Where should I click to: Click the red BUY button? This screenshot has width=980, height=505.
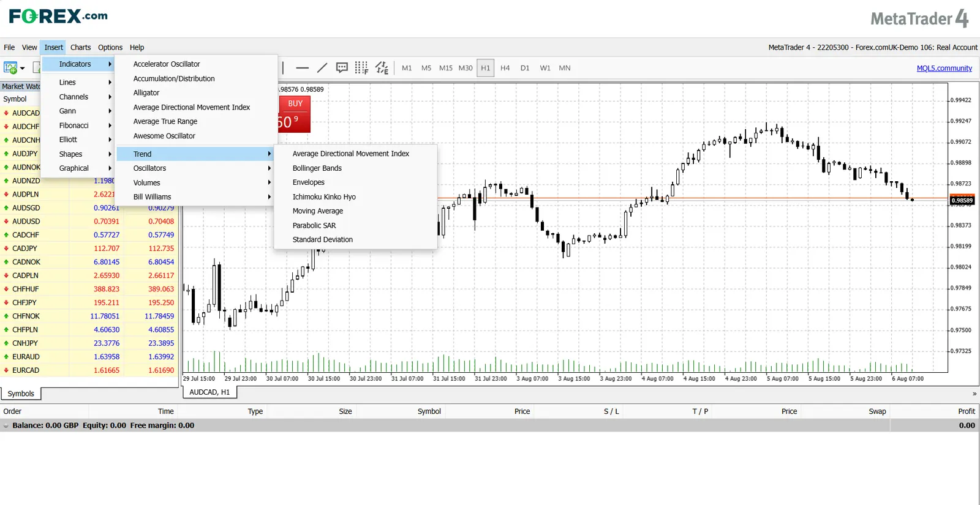click(x=295, y=114)
